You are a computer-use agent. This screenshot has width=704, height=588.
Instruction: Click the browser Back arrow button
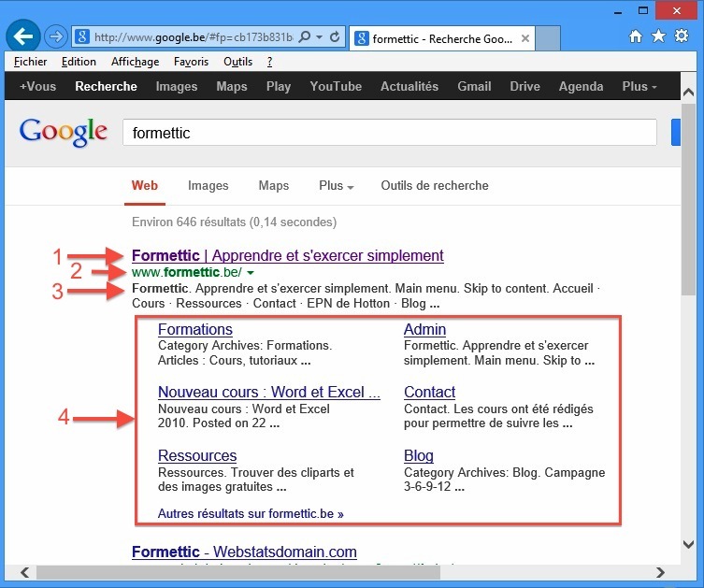[22, 36]
